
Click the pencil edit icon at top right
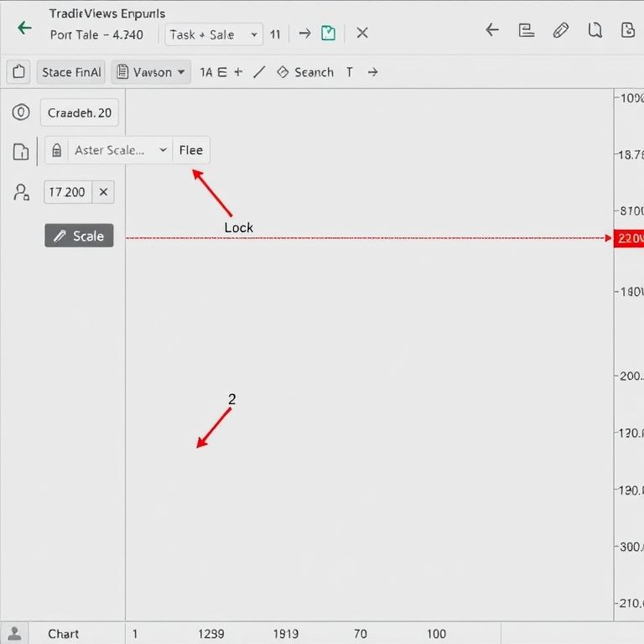(x=561, y=30)
